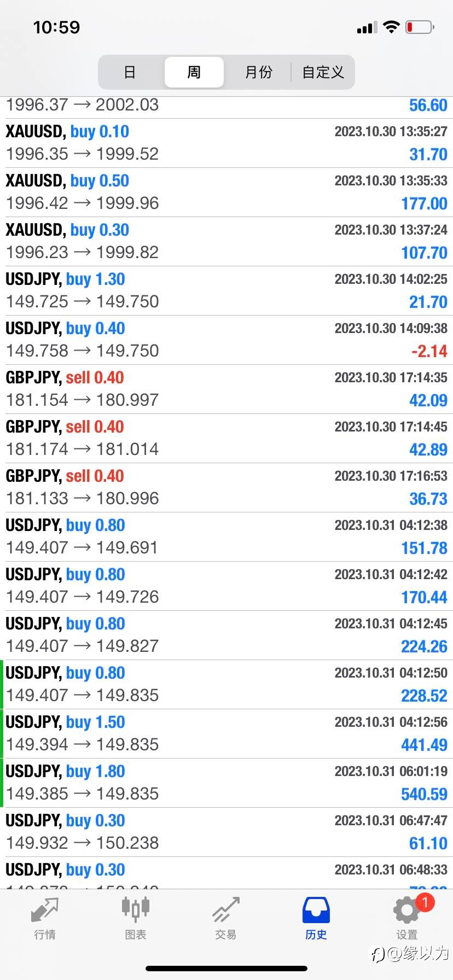Select the 周 week period segment
Image resolution: width=453 pixels, height=980 pixels.
[x=194, y=72]
